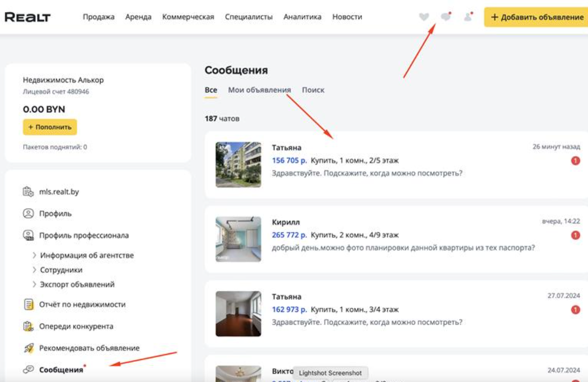Open Отчёт по недвижимости link
This screenshot has height=382, width=588.
tap(83, 304)
